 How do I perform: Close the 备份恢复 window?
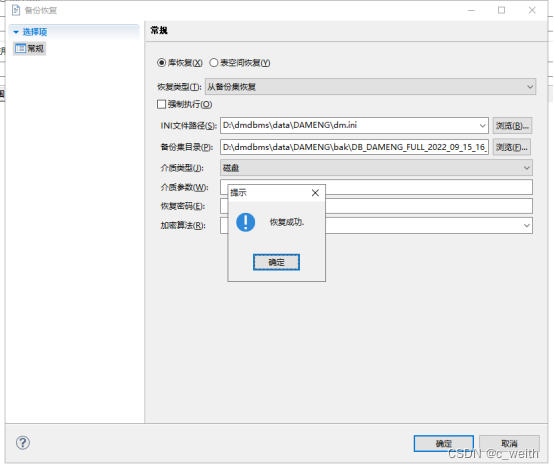click(532, 10)
